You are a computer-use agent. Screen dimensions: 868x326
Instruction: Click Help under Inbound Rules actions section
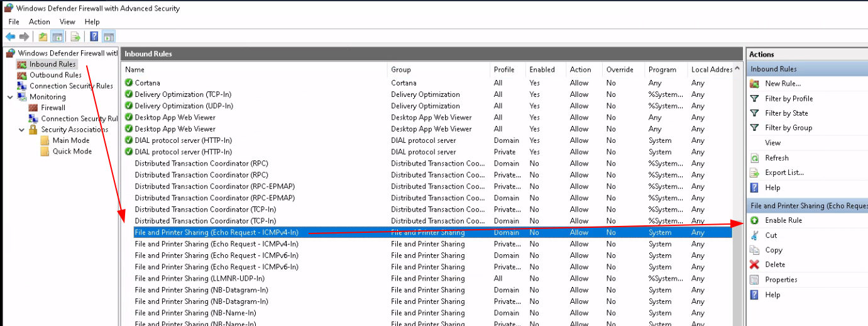click(x=772, y=188)
